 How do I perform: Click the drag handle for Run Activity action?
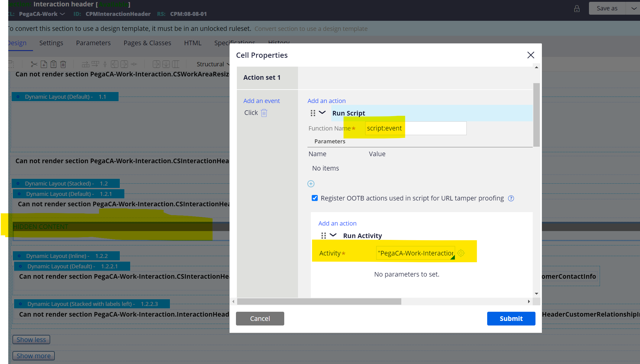tap(323, 236)
